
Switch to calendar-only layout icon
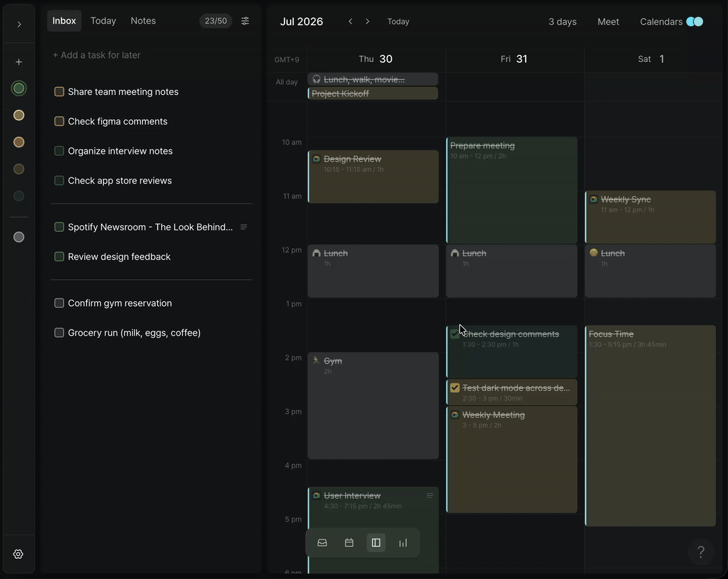[349, 543]
